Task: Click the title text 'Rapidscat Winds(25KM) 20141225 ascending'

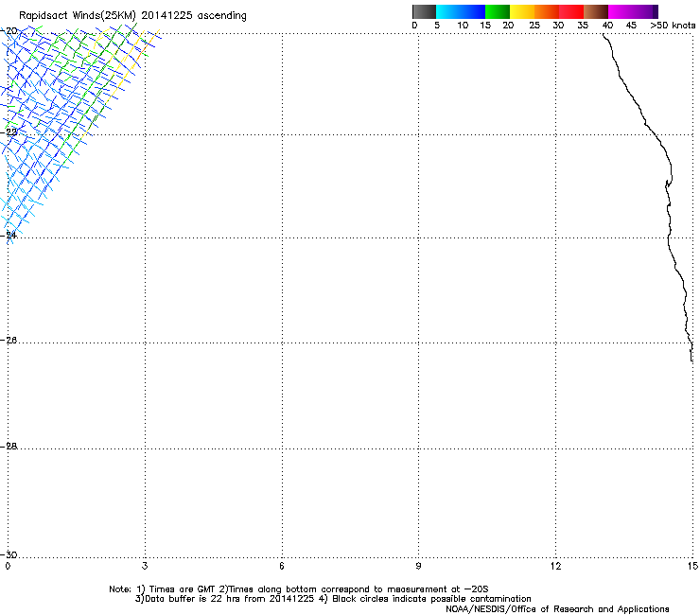Action: [x=132, y=16]
